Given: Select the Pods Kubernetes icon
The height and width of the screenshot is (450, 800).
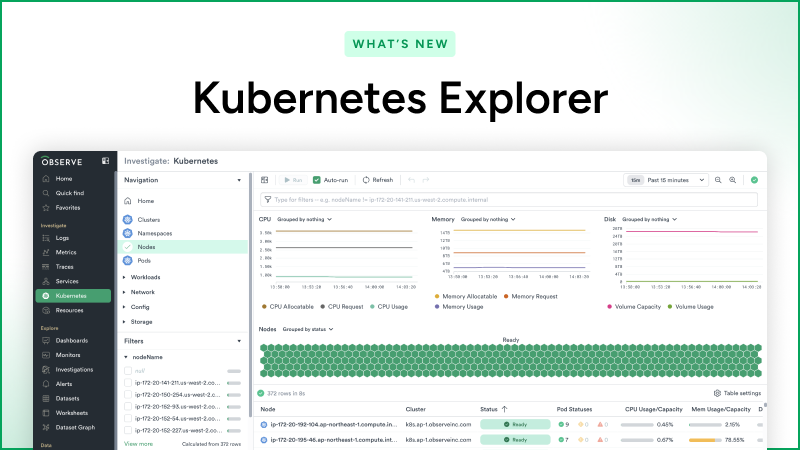Looking at the screenshot, I should 128,260.
